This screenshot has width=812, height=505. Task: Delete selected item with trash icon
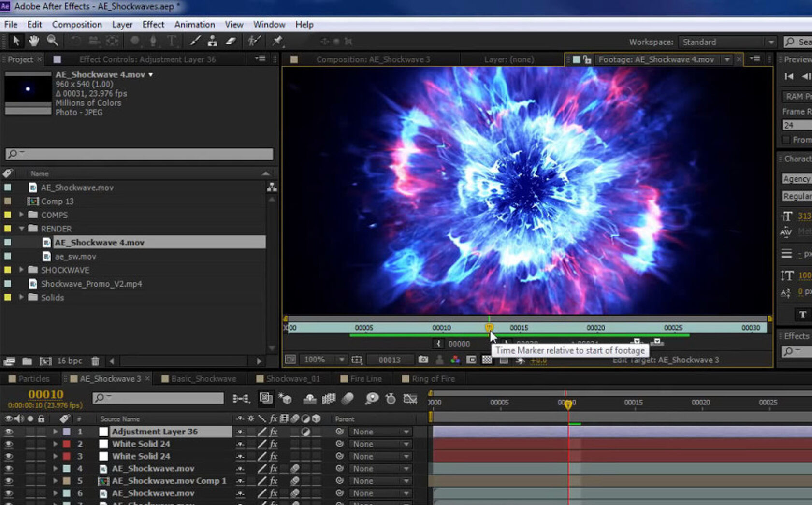[95, 361]
